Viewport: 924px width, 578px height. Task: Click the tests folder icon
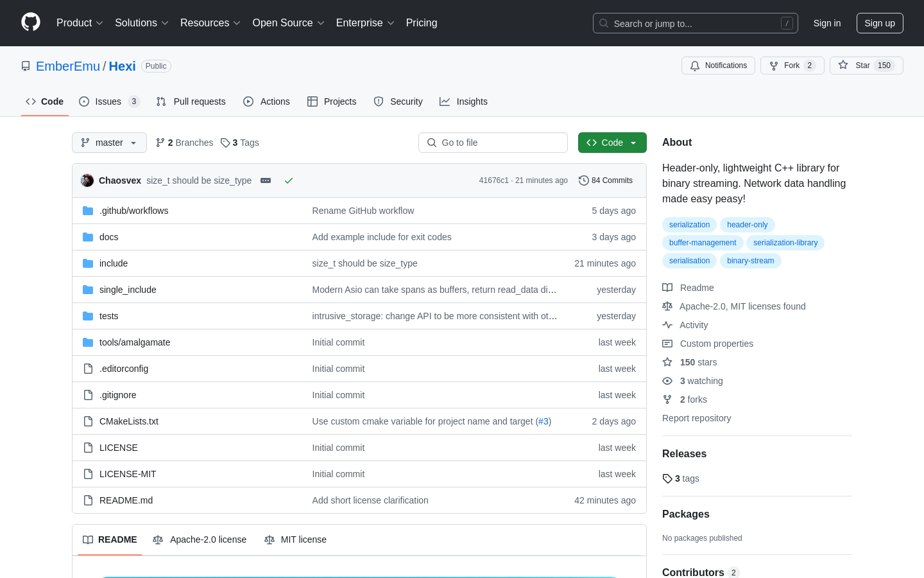(88, 316)
